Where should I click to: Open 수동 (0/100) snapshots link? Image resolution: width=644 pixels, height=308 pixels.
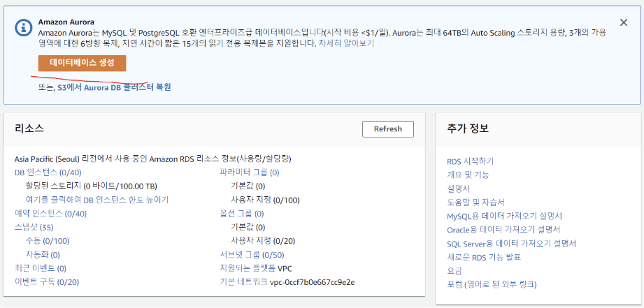point(48,241)
